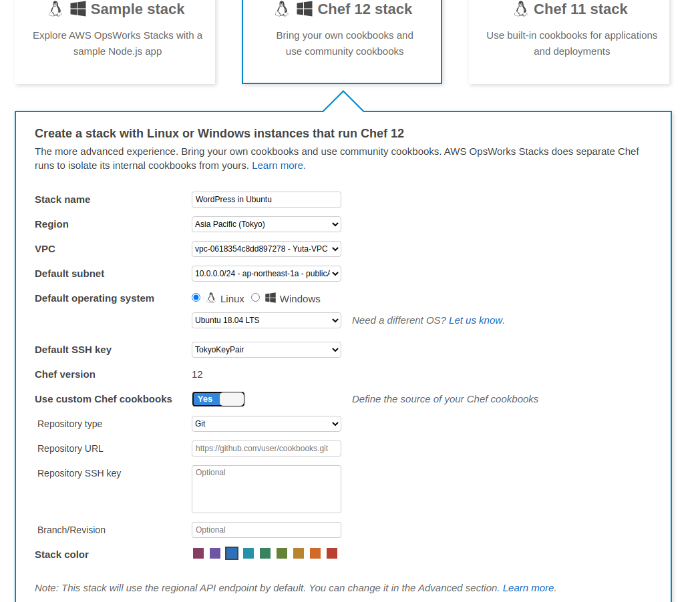Toggle the Use custom Chef cookbooks switch
Viewport: 700px width, 602px height.
click(x=218, y=399)
